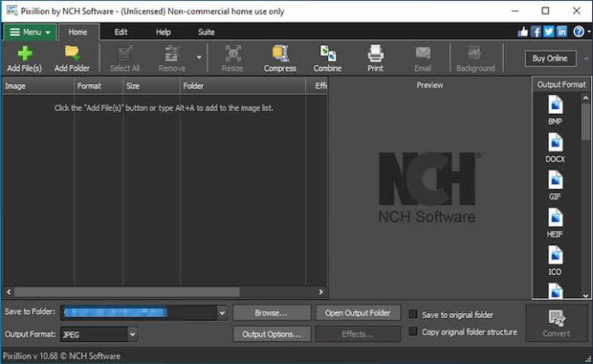Expand the Save to Folder dropdown arrow
Viewport: 593px width, 364px height.
pos(222,313)
